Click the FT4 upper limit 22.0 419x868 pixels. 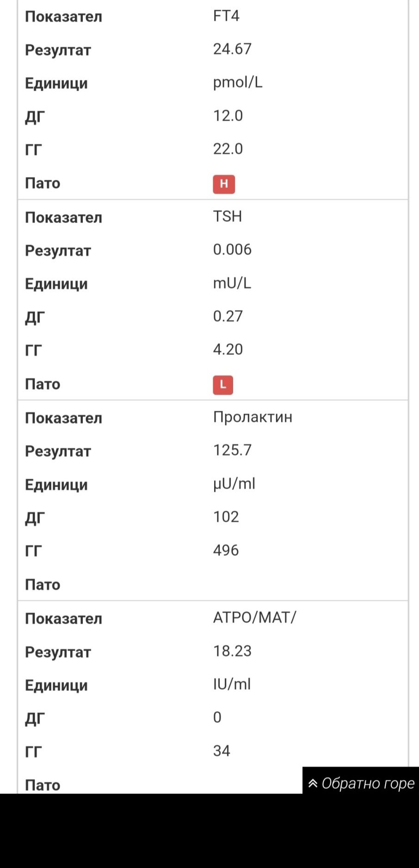[228, 149]
